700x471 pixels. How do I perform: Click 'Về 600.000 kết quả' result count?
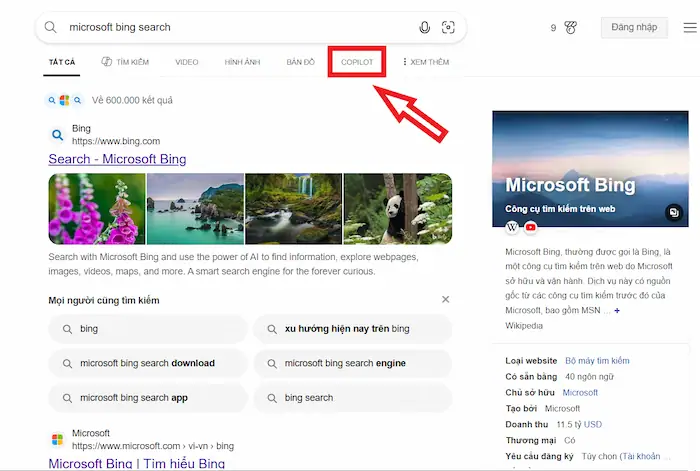[x=132, y=100]
